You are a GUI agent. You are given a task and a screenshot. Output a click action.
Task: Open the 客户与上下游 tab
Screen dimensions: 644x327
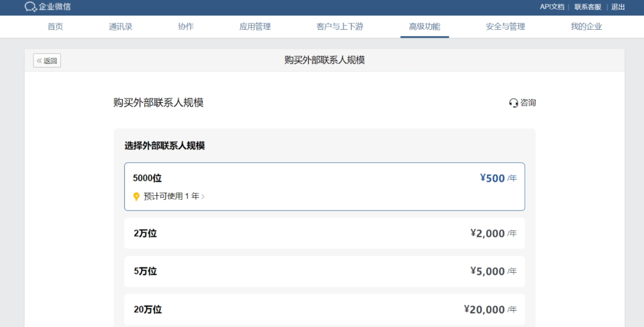(340, 27)
